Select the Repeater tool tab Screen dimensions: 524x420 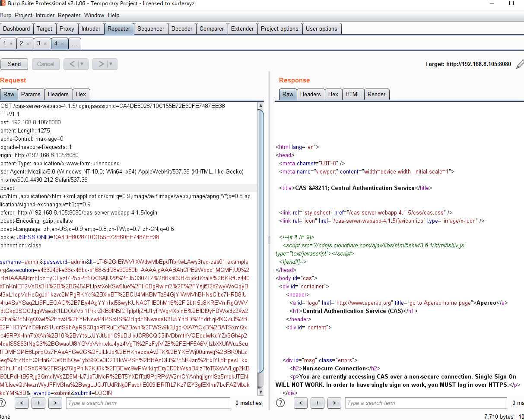tap(119, 28)
